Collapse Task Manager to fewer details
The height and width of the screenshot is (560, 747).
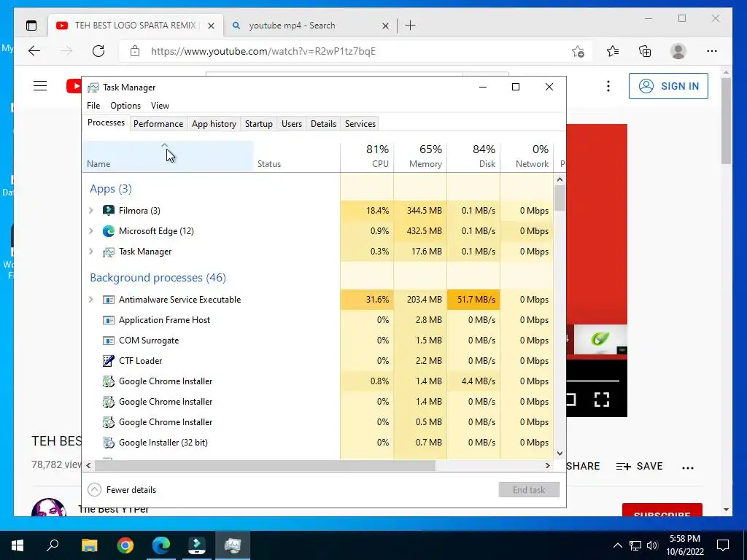pos(123,489)
